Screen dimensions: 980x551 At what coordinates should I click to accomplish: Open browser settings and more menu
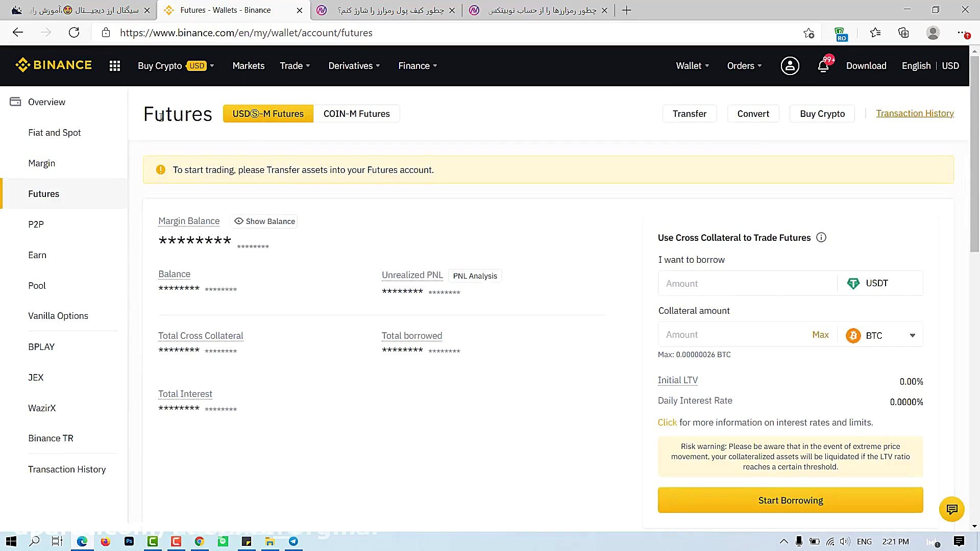click(x=962, y=33)
